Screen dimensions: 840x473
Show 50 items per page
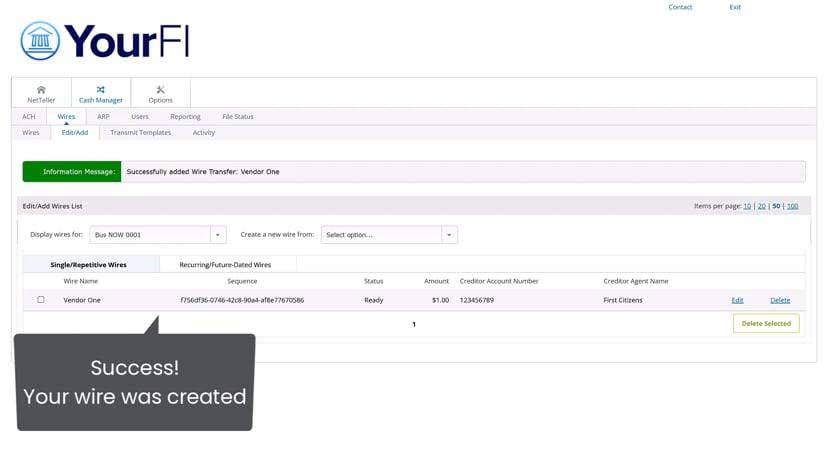click(776, 206)
